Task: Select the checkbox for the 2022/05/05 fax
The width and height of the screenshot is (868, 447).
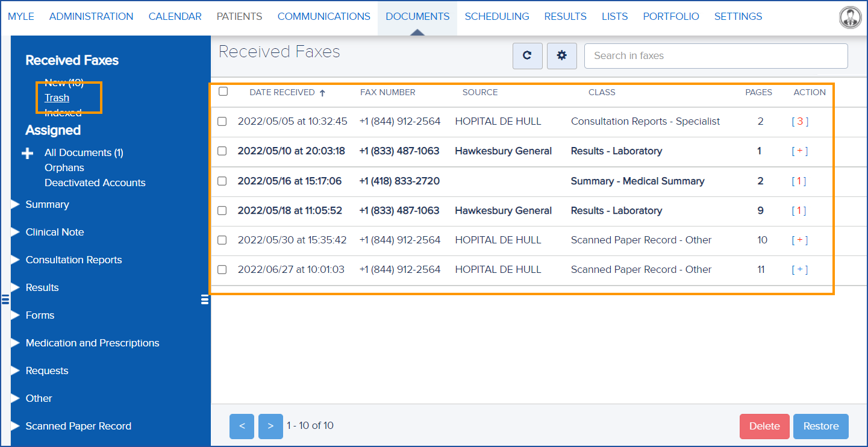Action: (222, 121)
